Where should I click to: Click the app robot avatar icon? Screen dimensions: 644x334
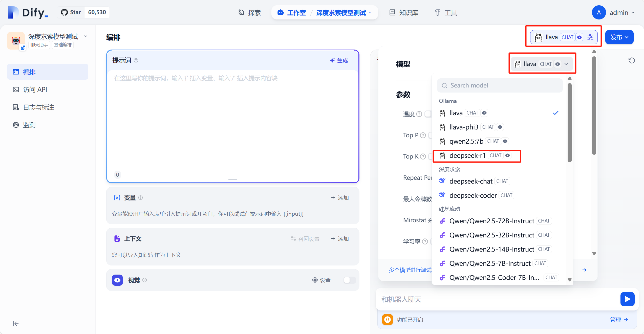tap(16, 40)
